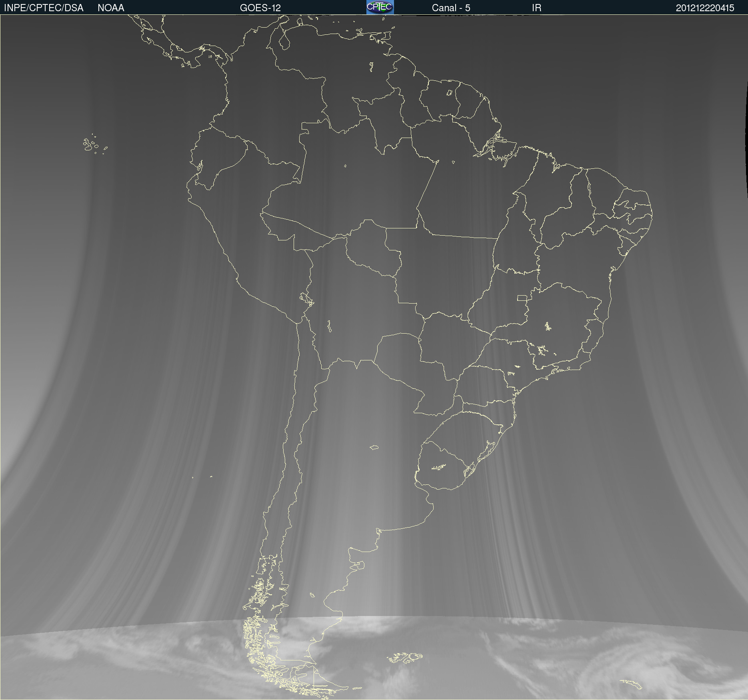The image size is (748, 700).
Task: Click the GOES-12 satellite label
Action: pos(260,8)
